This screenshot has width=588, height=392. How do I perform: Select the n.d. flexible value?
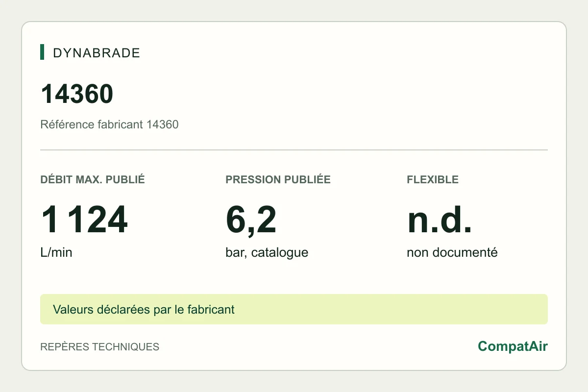tap(440, 220)
